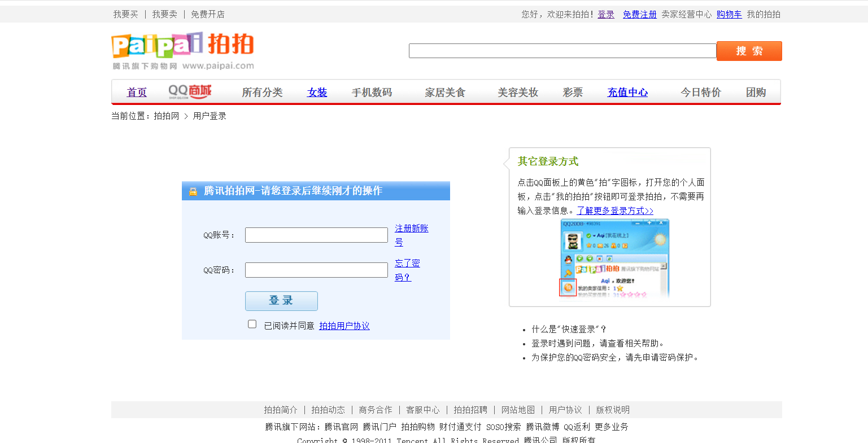This screenshot has width=868, height=443.
Task: Open 商务合作 footer link
Action: pos(376,410)
